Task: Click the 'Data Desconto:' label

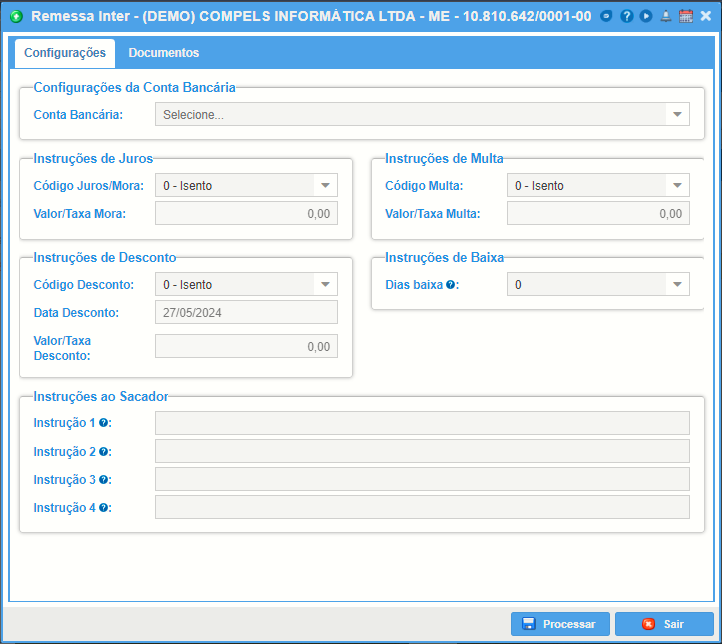Action: tap(76, 313)
